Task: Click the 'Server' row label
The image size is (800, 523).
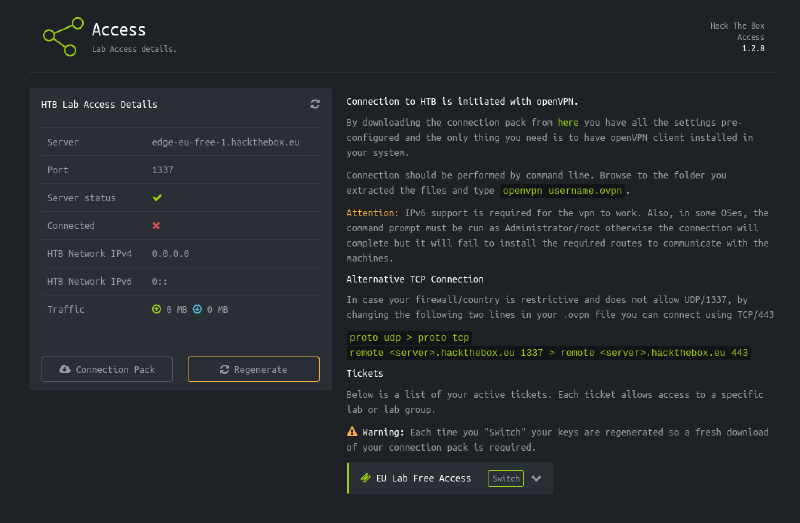Action: point(63,142)
